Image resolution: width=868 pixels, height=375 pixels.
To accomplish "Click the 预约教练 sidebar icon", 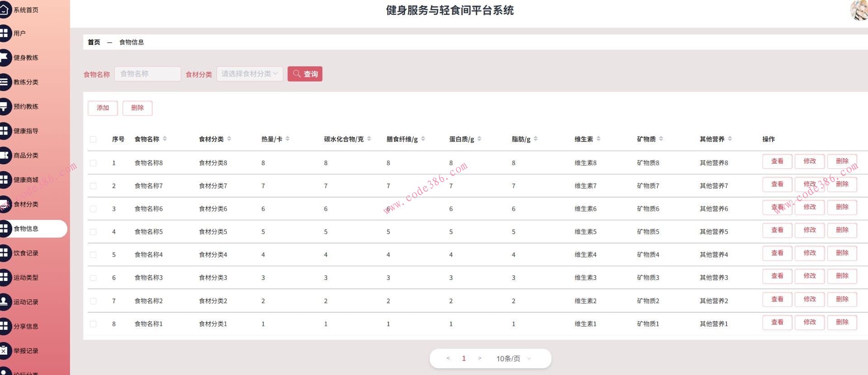I will pyautogui.click(x=4, y=106).
